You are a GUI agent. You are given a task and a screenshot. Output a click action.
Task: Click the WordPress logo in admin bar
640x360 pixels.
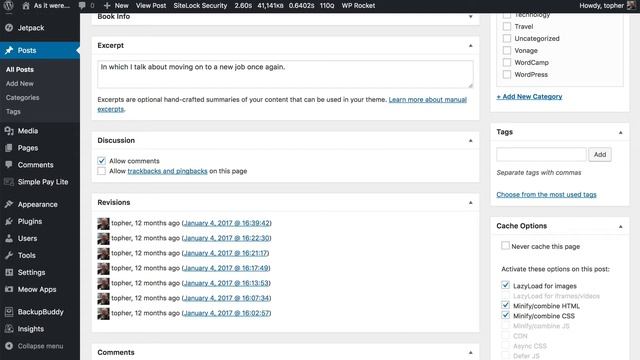click(x=9, y=5)
